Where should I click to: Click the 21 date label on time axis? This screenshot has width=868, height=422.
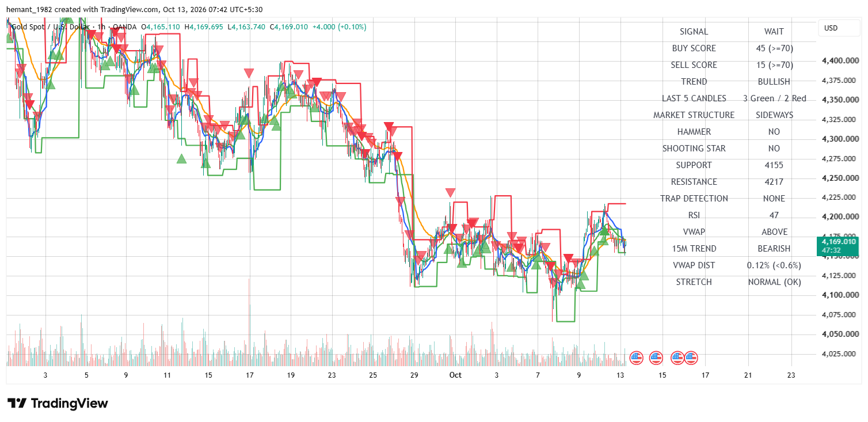[748, 375]
